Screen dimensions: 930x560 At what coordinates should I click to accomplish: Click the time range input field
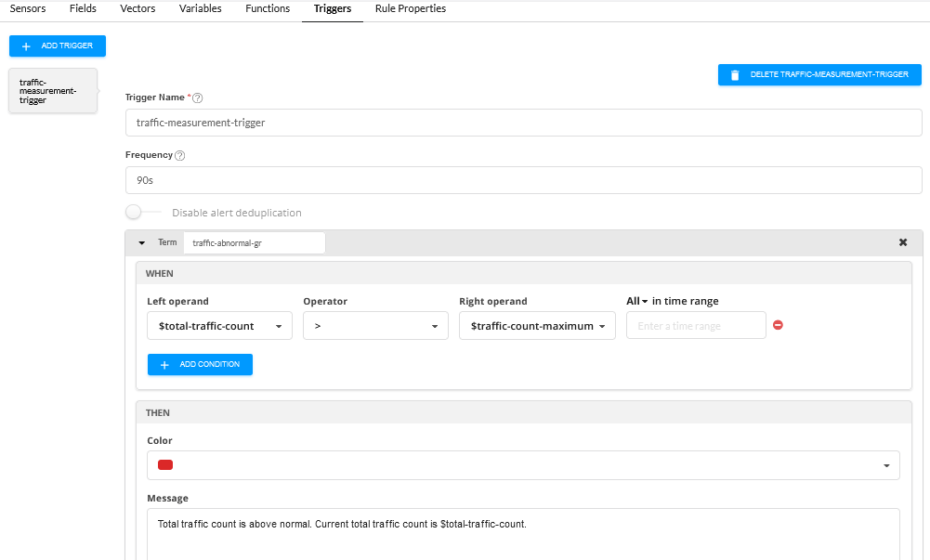click(696, 326)
